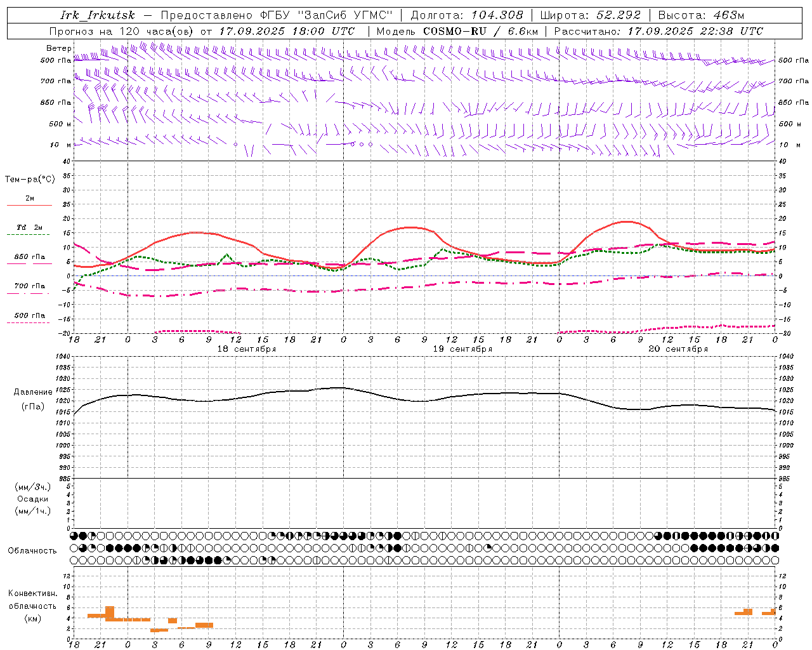Image resolution: width=812 pixels, height=650 pixels.
Task: Click the 'Конвективн.' label text
Action: 33,594
